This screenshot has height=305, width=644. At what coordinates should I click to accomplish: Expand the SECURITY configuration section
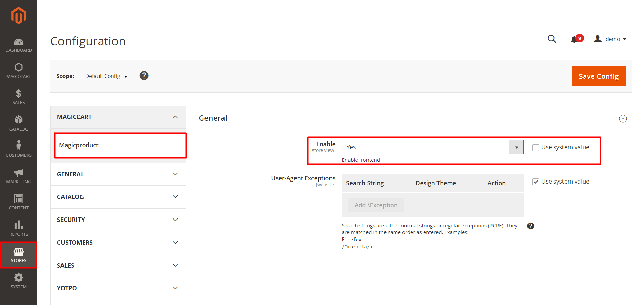coord(118,220)
